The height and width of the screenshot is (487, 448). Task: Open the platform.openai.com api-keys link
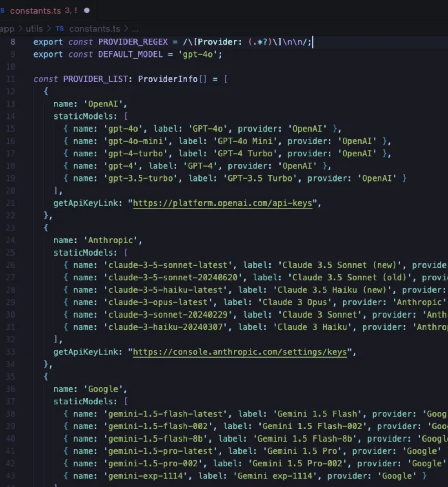[222, 203]
